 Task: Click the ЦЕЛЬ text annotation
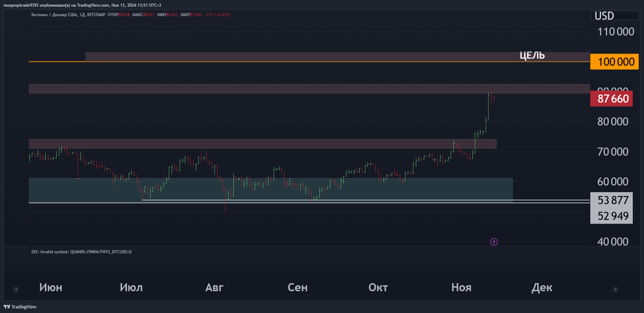[532, 55]
